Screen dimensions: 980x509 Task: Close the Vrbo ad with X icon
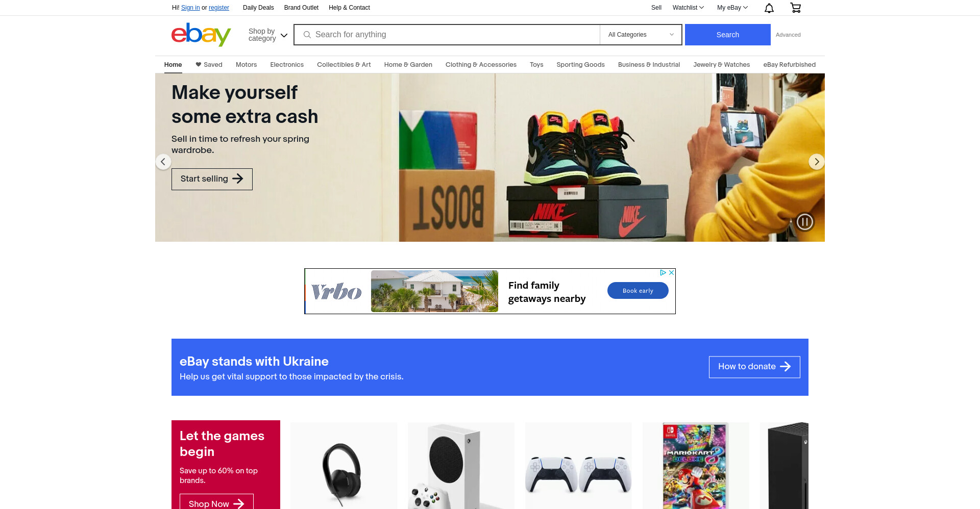(672, 273)
